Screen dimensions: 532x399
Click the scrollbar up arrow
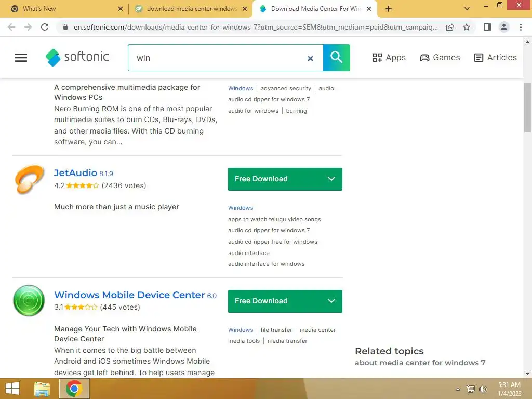pos(527,42)
